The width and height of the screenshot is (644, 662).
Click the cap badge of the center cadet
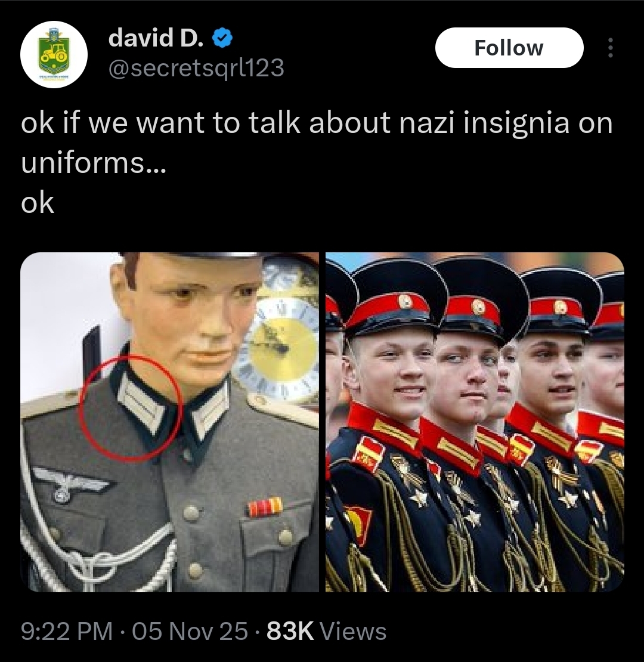[479, 307]
